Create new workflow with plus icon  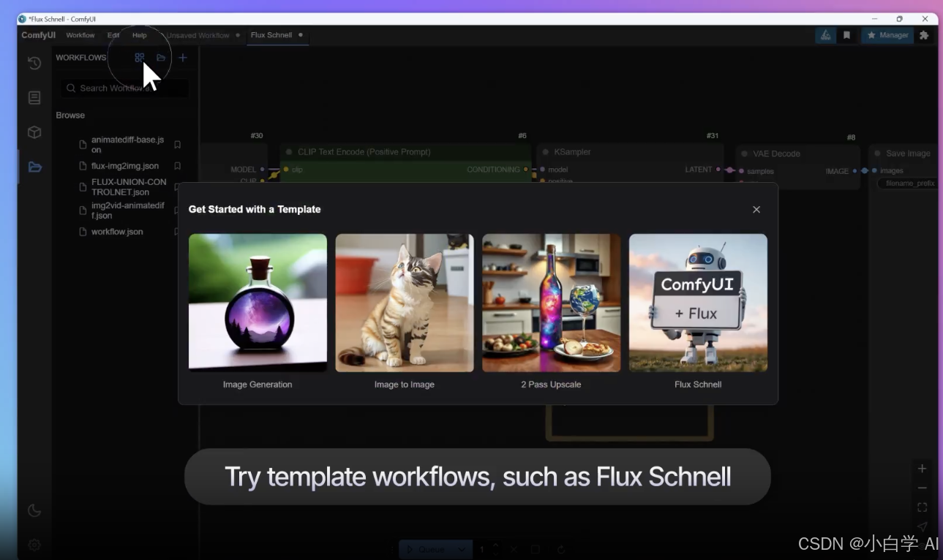click(183, 57)
